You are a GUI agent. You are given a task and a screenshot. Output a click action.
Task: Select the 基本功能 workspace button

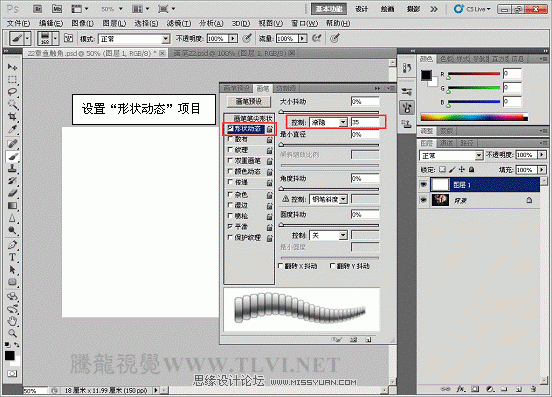pyautogui.click(x=329, y=9)
